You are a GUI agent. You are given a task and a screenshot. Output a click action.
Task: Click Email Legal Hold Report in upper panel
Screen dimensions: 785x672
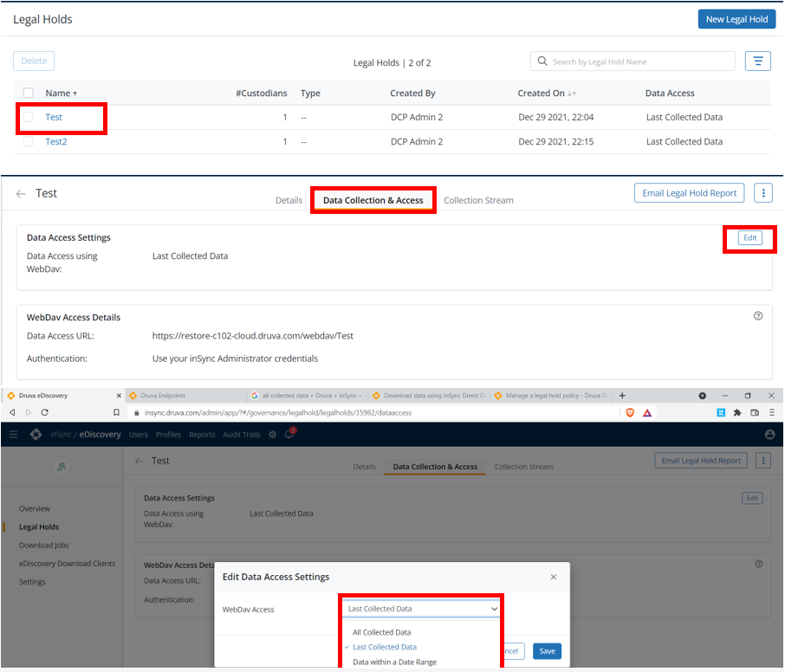690,193
